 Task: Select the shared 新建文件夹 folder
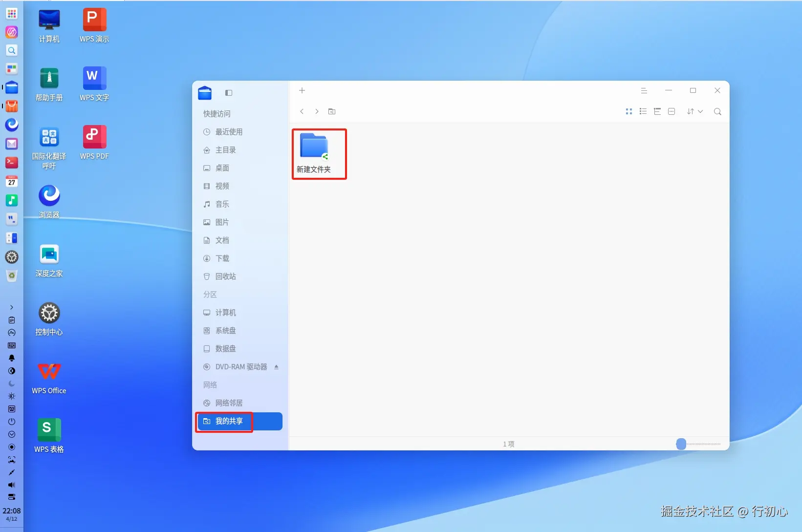[314, 153]
